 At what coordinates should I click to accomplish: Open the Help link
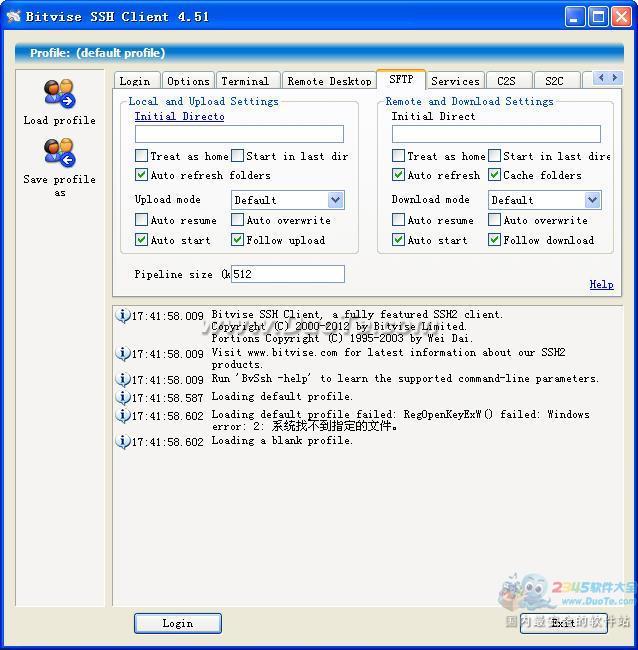point(602,284)
